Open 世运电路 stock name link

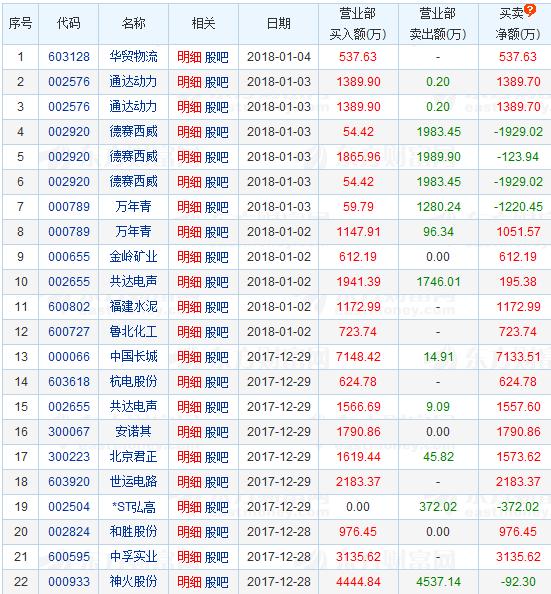tap(133, 482)
